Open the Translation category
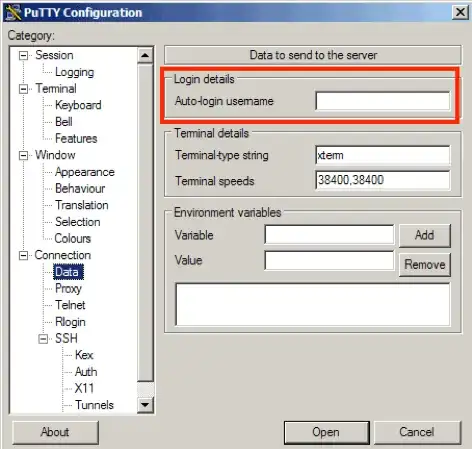The width and height of the screenshot is (472, 449). (82, 205)
